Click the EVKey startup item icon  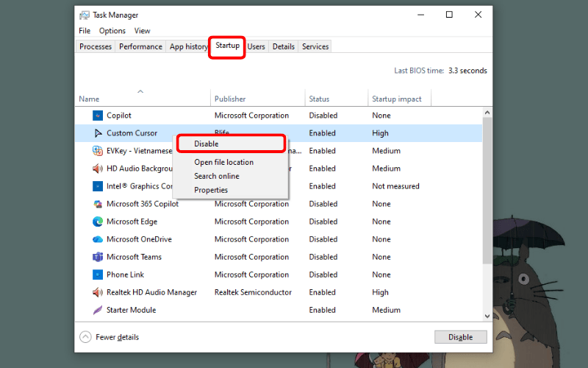click(98, 151)
